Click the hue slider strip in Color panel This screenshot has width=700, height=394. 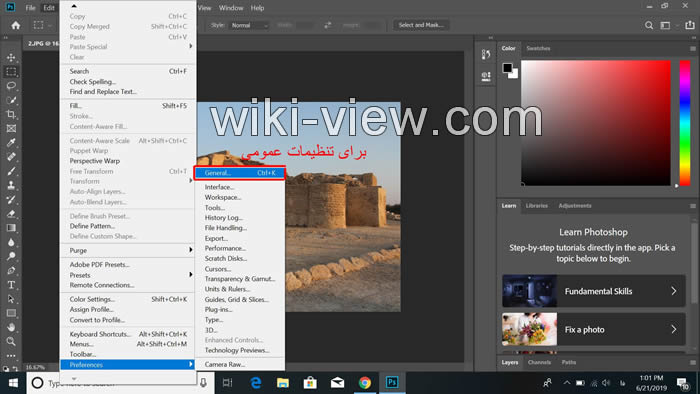click(685, 123)
